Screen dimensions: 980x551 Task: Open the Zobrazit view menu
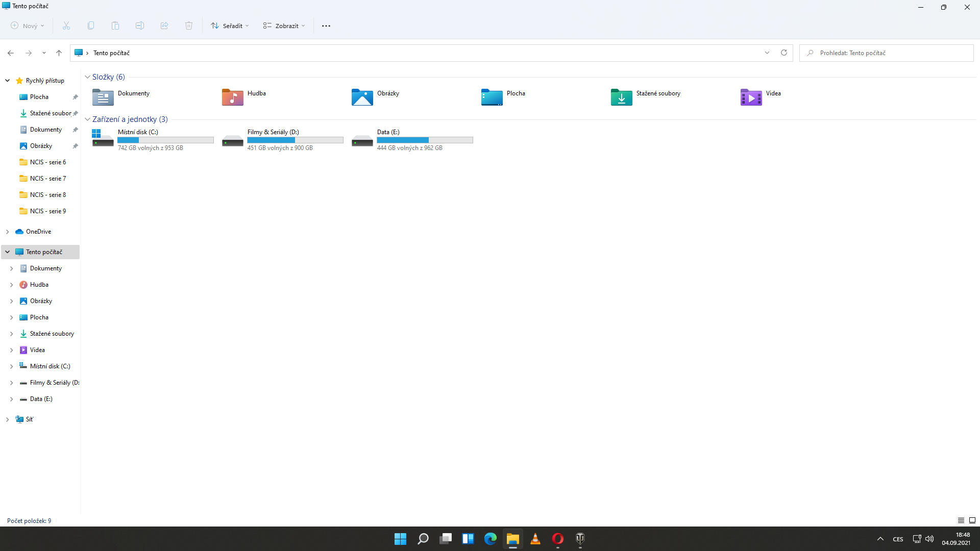tap(284, 26)
